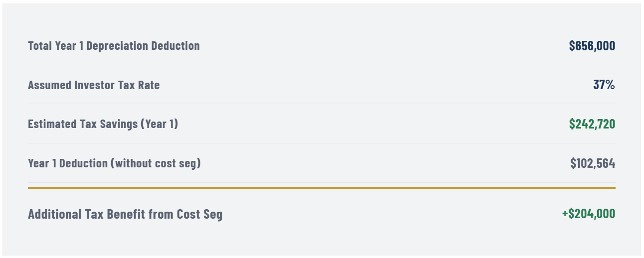Select the 37% tax rate value

pyautogui.click(x=604, y=85)
